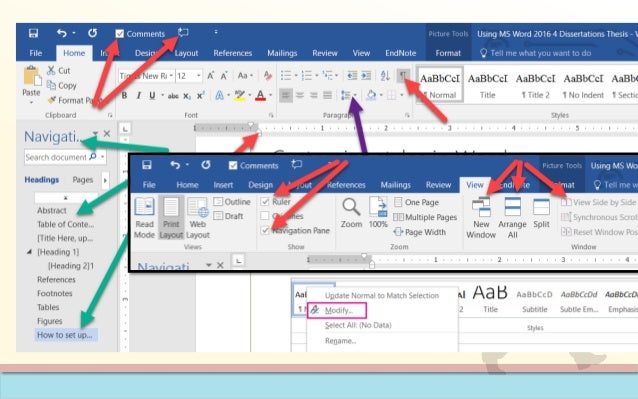Viewport: 638px width, 399px height.
Task: Open the font name dropdown
Action: [x=171, y=76]
